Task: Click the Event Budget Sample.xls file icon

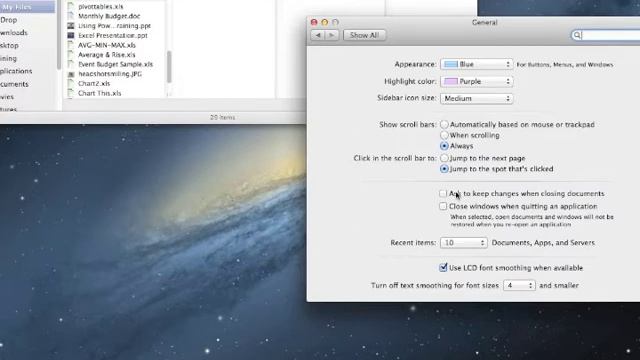Action: pos(71,64)
